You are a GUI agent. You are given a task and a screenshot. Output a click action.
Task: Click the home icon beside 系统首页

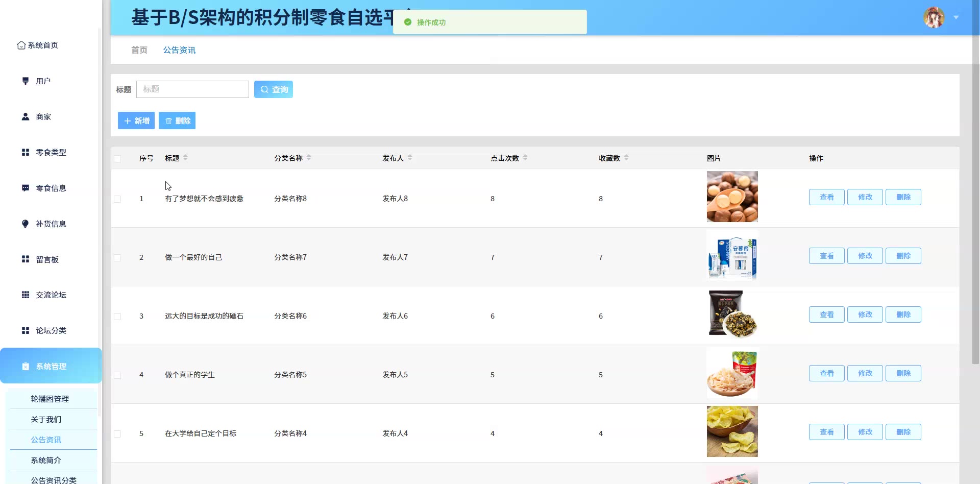(x=21, y=45)
